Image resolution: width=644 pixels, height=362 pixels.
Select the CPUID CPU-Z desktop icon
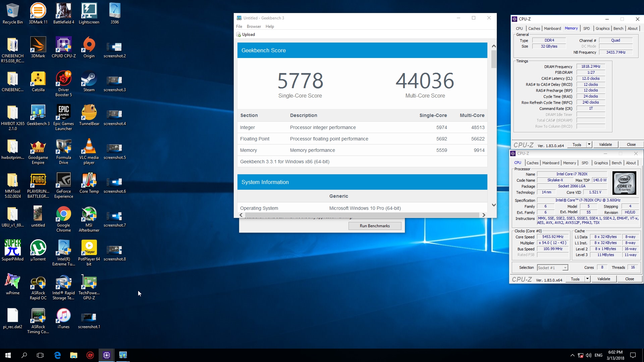(63, 47)
